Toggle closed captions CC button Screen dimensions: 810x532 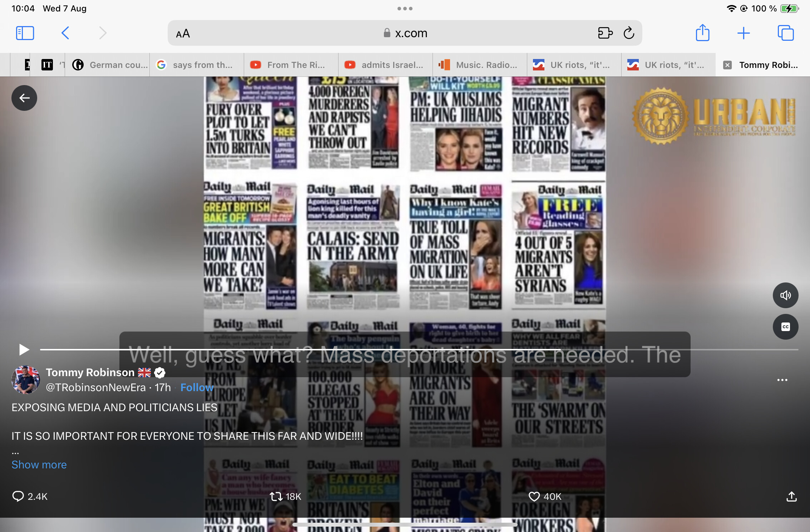tap(785, 327)
